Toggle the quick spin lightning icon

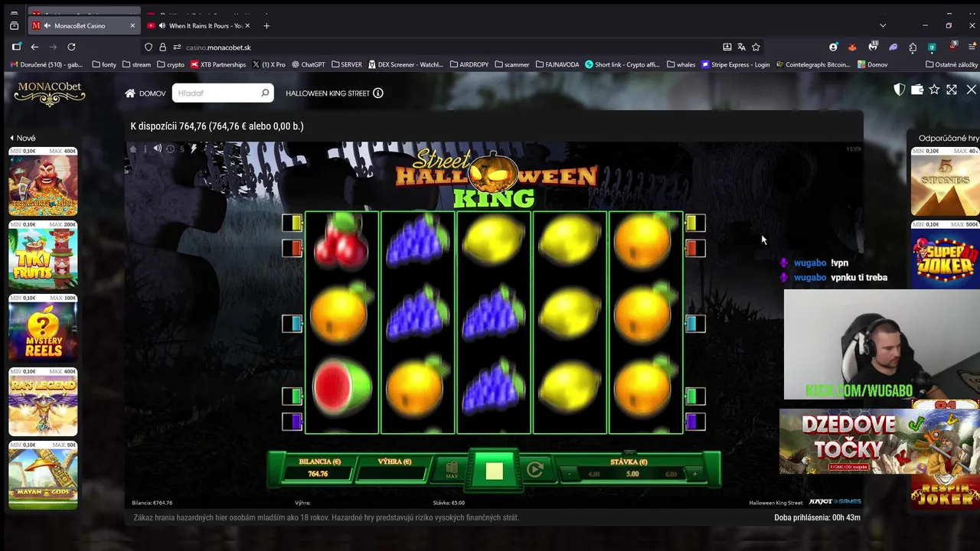[x=193, y=148]
